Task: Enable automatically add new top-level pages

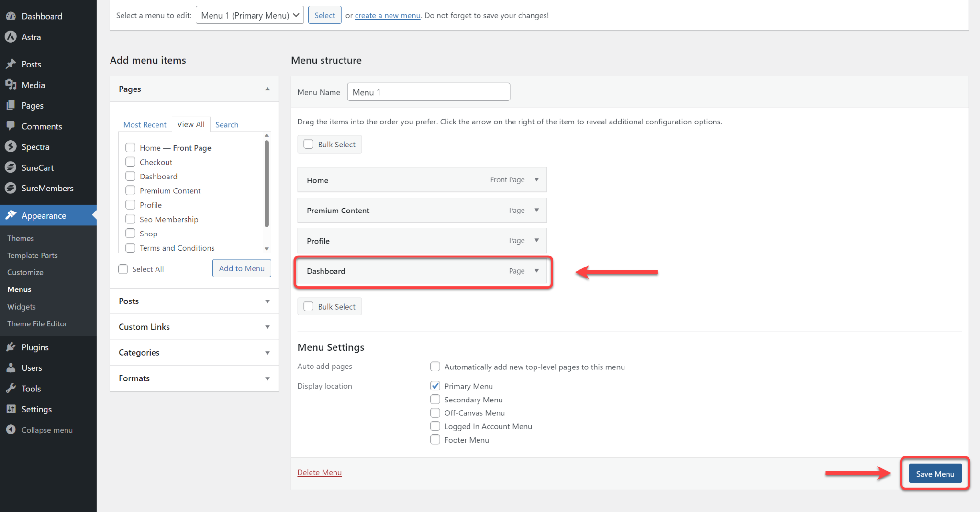Action: click(435, 367)
